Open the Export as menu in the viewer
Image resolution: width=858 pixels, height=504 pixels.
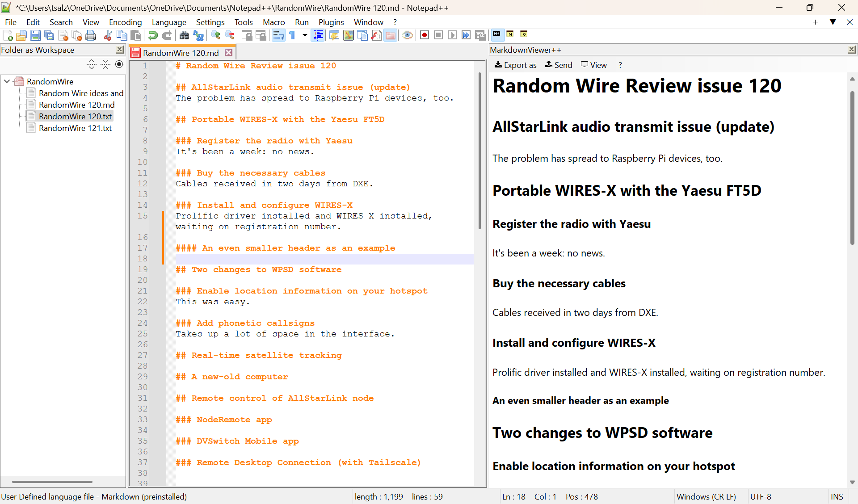coord(515,65)
